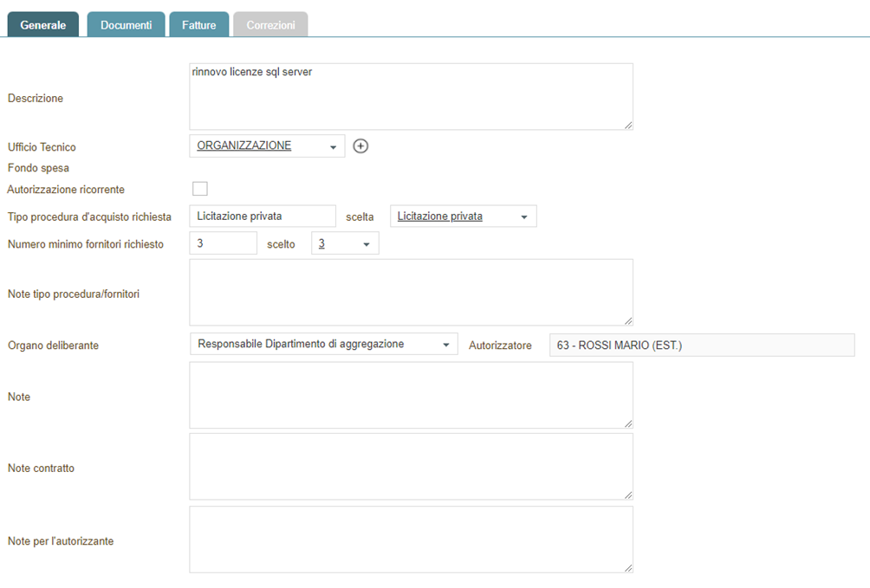Select the Generale tab

43,25
